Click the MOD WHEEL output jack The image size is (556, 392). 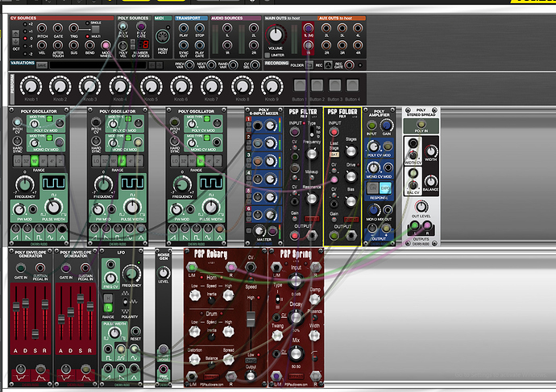pos(106,45)
